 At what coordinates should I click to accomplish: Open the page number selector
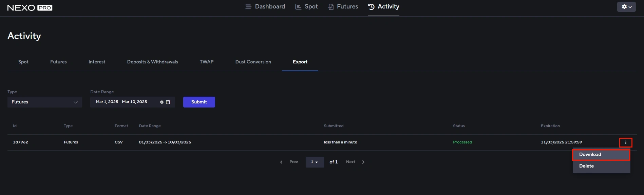coord(315,162)
